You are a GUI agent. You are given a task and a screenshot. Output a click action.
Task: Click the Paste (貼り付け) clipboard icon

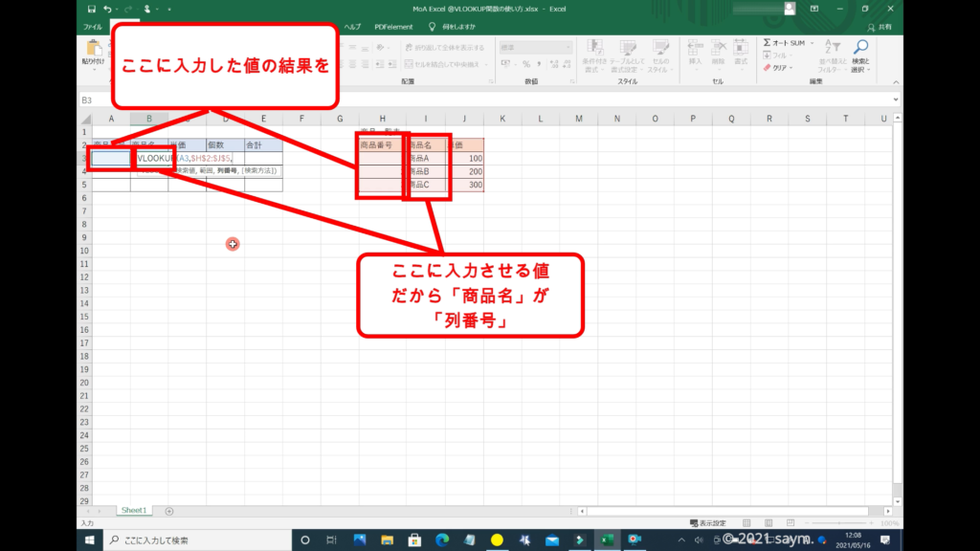click(94, 53)
